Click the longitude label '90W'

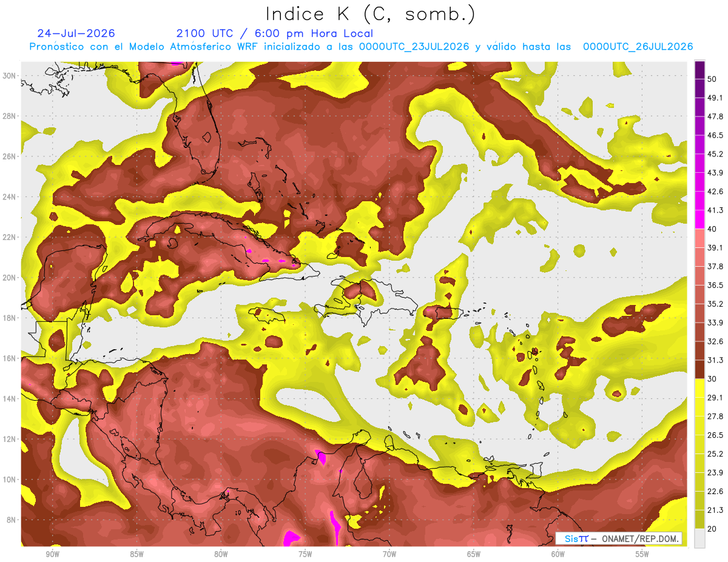tap(52, 555)
